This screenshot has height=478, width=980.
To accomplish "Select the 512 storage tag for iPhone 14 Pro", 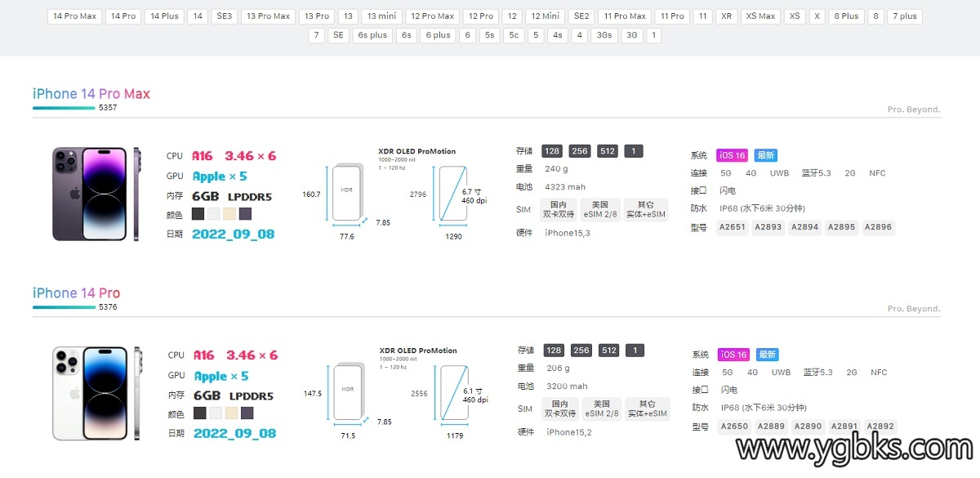I will click(x=609, y=351).
